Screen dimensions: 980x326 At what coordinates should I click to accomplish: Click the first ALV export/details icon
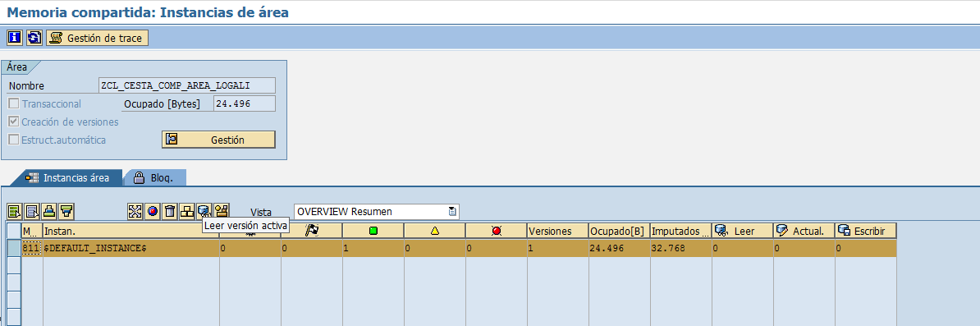point(15,212)
